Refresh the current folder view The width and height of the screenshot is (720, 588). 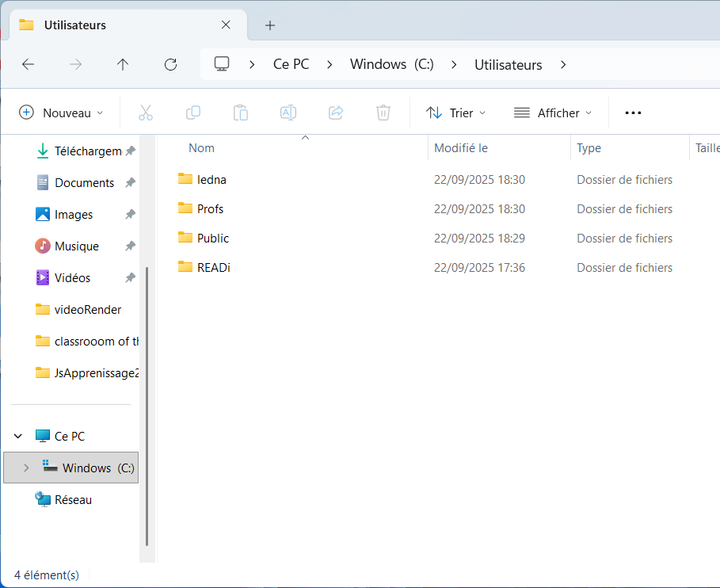(x=170, y=65)
